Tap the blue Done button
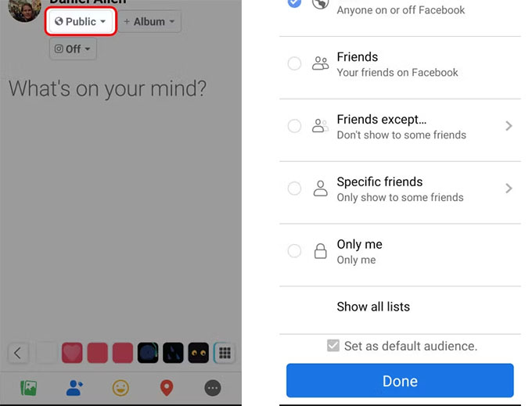The height and width of the screenshot is (406, 532). coord(400,380)
